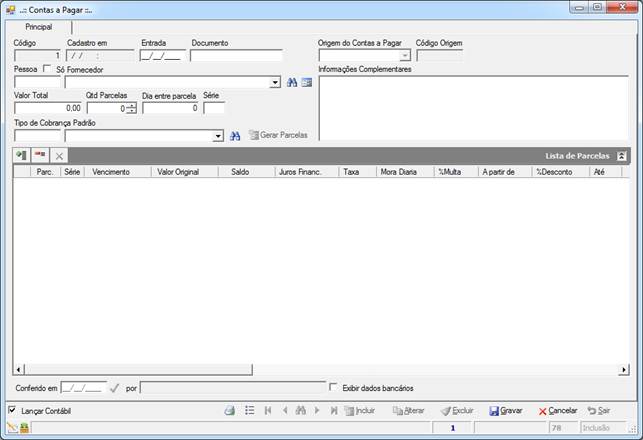Click the Vencimento column header
Image resolution: width=643 pixels, height=440 pixels.
118,172
